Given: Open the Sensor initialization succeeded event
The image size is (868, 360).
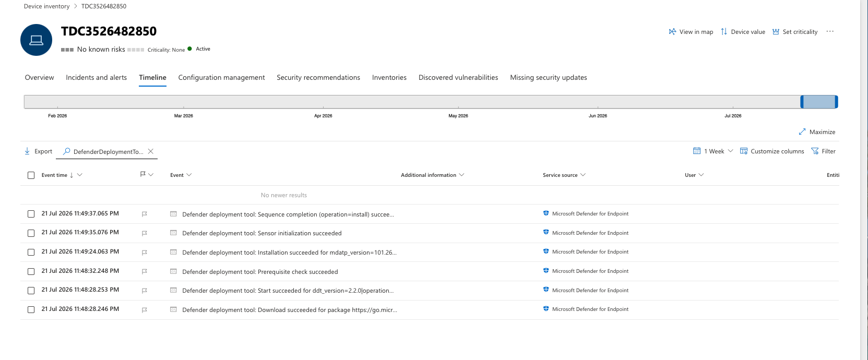Looking at the screenshot, I should [x=262, y=233].
